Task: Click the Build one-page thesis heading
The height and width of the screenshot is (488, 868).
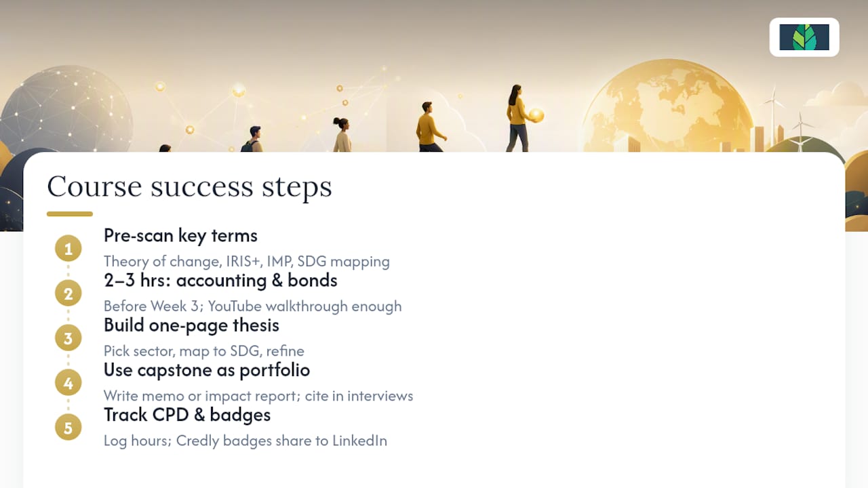Action: click(191, 325)
